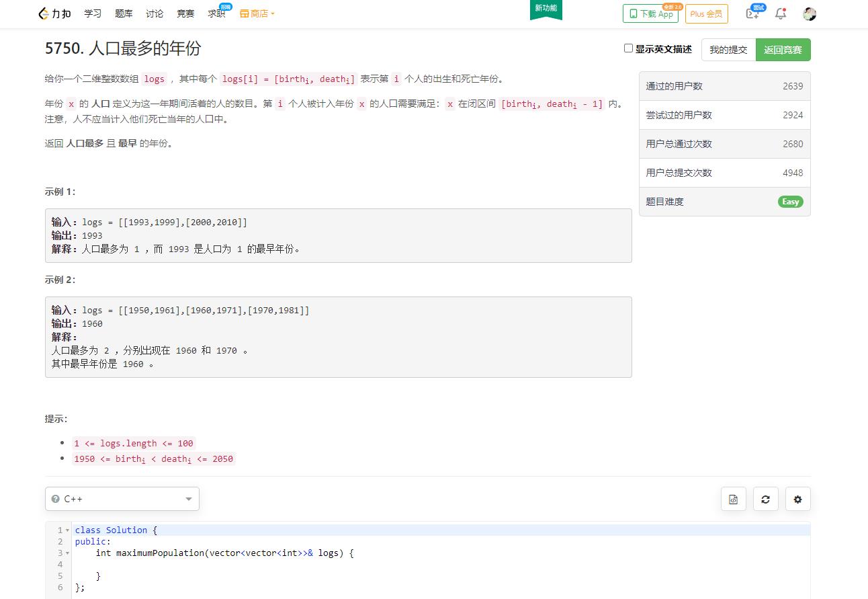Click the 尝试过的用户数 row
The height and width of the screenshot is (599, 868).
[725, 115]
